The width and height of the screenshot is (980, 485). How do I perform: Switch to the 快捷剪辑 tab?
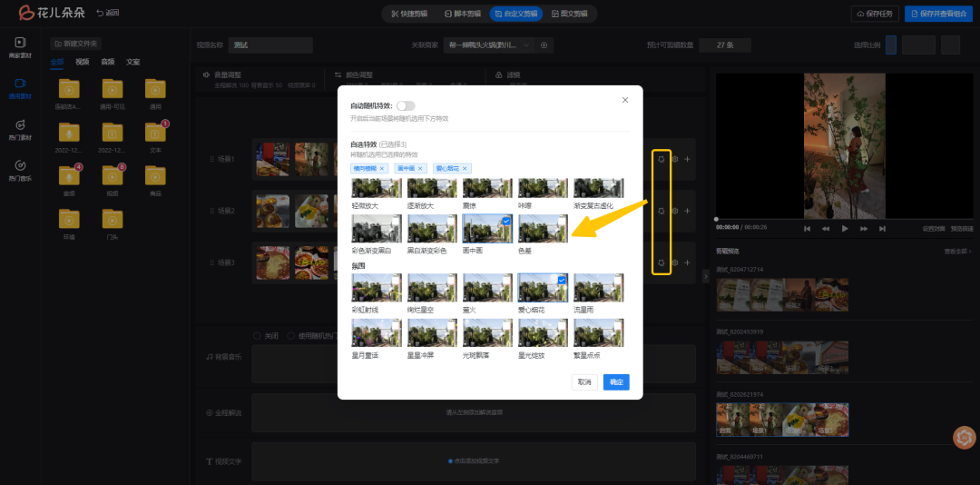[x=407, y=14]
